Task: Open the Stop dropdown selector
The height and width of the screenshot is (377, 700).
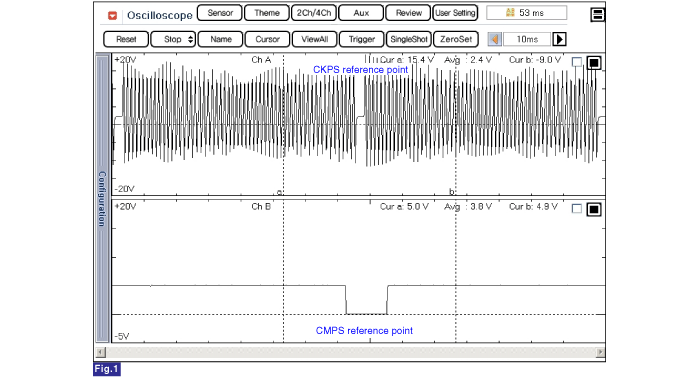Action: (x=173, y=39)
